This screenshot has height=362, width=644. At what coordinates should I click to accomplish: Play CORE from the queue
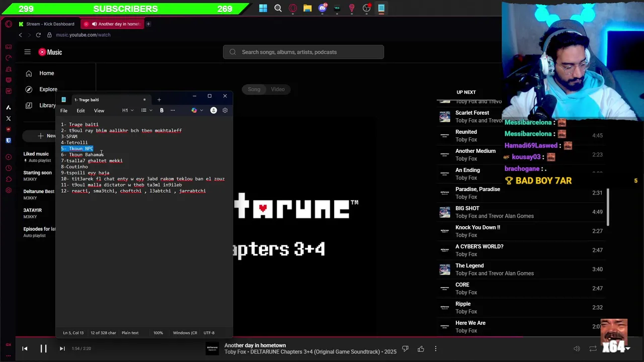(521, 289)
